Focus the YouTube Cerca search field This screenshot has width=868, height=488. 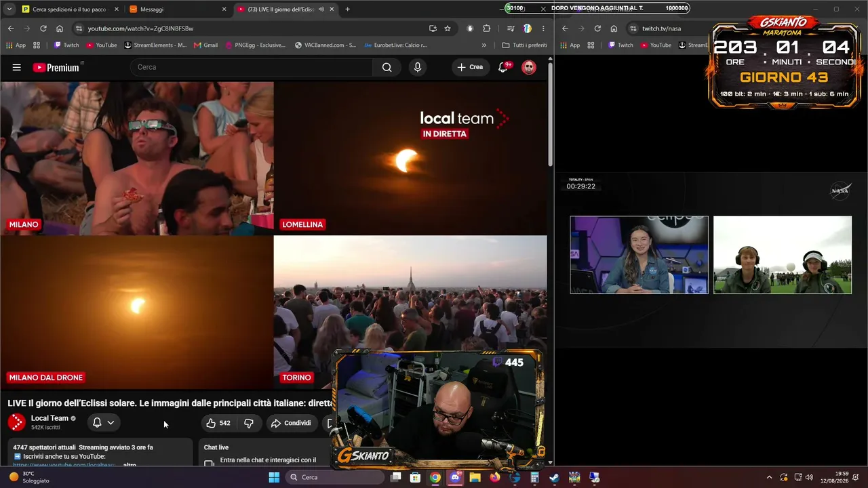(252, 67)
